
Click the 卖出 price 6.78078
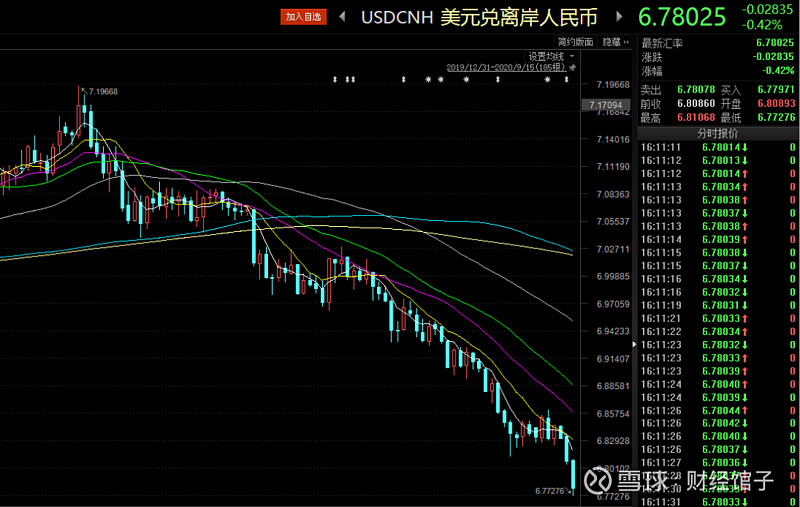click(x=696, y=90)
